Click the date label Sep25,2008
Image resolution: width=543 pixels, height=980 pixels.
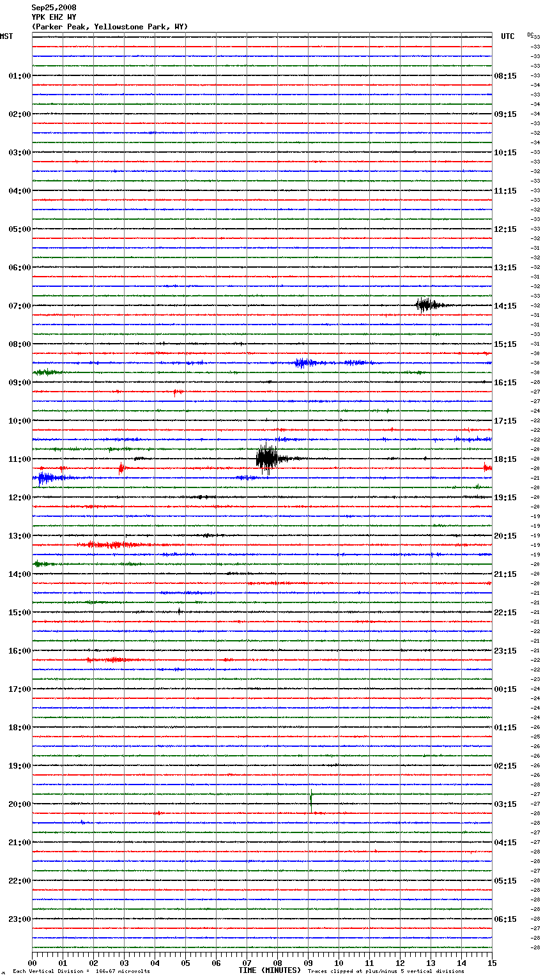(54, 8)
